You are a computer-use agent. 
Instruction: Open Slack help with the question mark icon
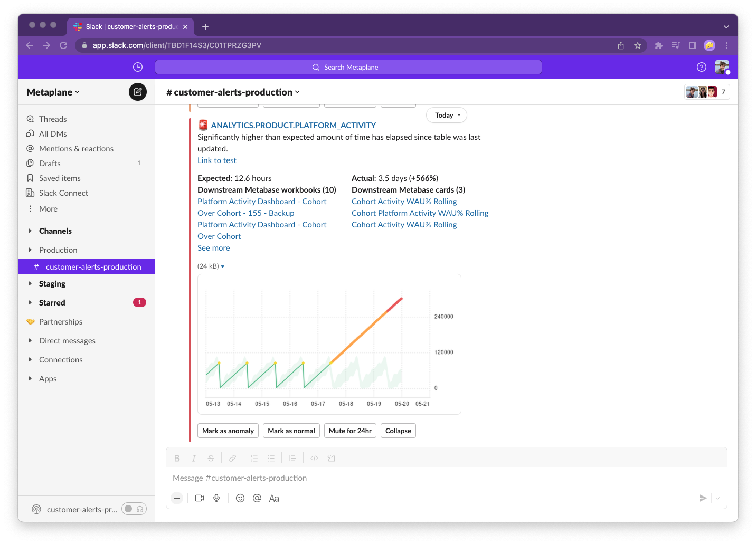click(x=702, y=67)
